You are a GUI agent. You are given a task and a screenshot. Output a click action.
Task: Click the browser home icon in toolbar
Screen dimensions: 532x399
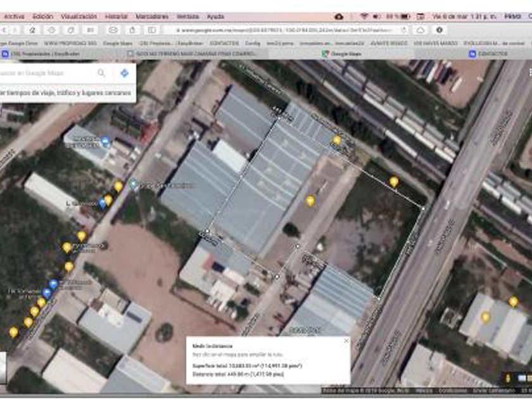(32, 30)
